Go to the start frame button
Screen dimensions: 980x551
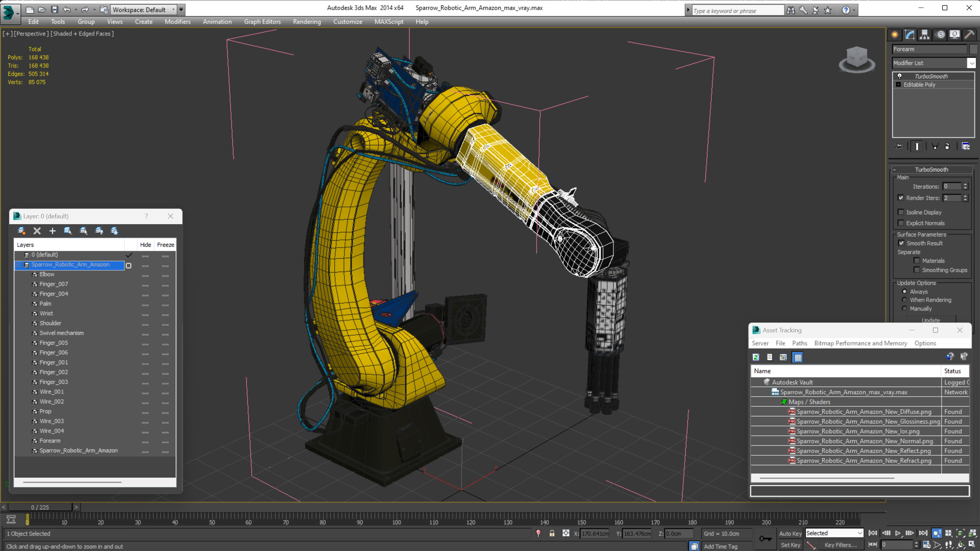(x=873, y=533)
